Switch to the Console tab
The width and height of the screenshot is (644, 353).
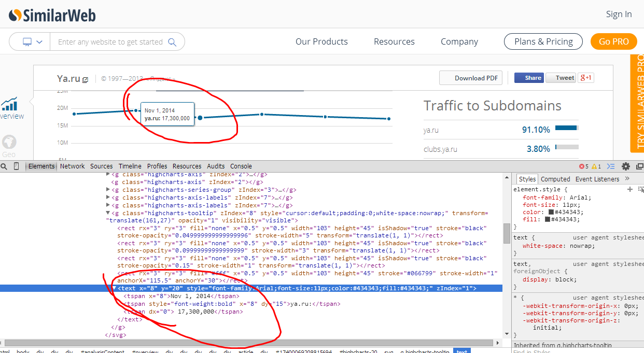[x=241, y=166]
